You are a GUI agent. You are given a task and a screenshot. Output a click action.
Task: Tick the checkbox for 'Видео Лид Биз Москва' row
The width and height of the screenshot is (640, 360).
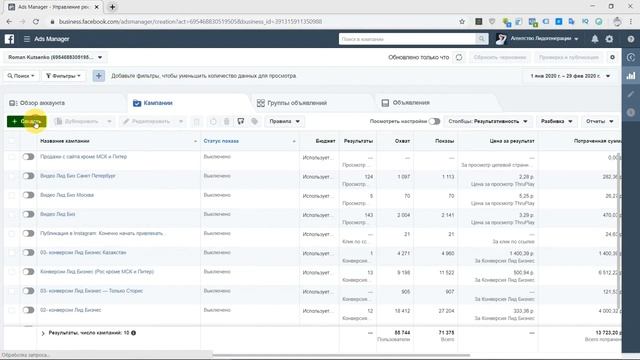coord(12,195)
